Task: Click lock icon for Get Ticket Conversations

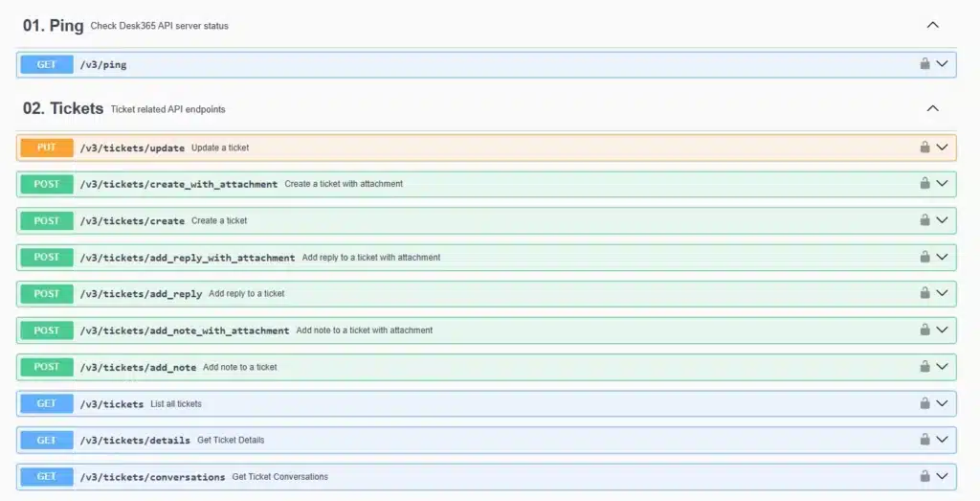Action: click(x=924, y=476)
